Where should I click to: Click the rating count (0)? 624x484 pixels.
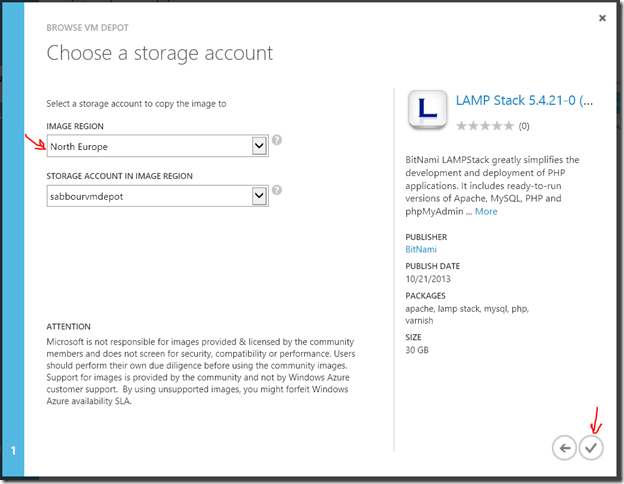pyautogui.click(x=524, y=126)
